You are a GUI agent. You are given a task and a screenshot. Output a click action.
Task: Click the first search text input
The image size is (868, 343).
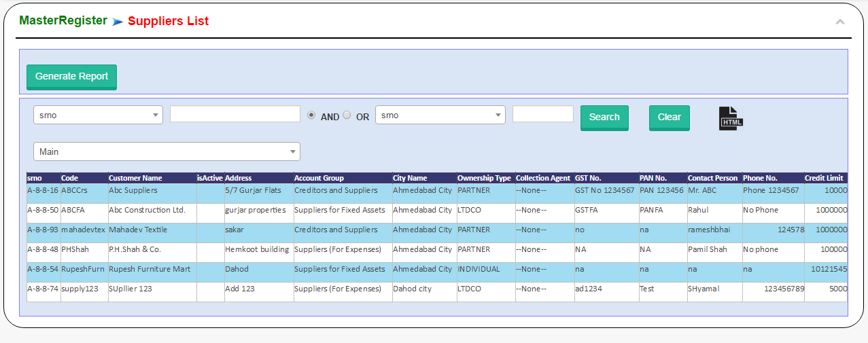(235, 114)
